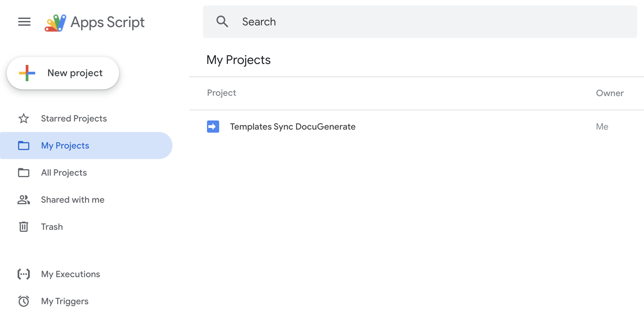Click the Apps Script logo icon
The width and height of the screenshot is (644, 335).
click(x=55, y=23)
